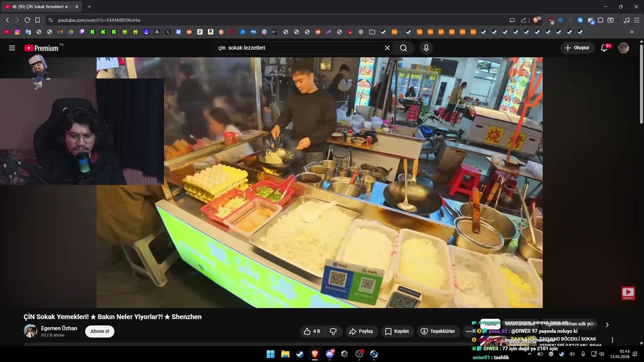Click the youtube.com address bar URL
The image size is (644, 362).
pos(99,20)
